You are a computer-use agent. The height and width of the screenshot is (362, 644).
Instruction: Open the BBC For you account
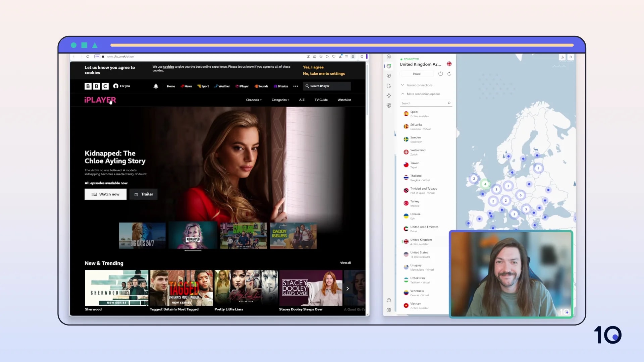click(122, 86)
